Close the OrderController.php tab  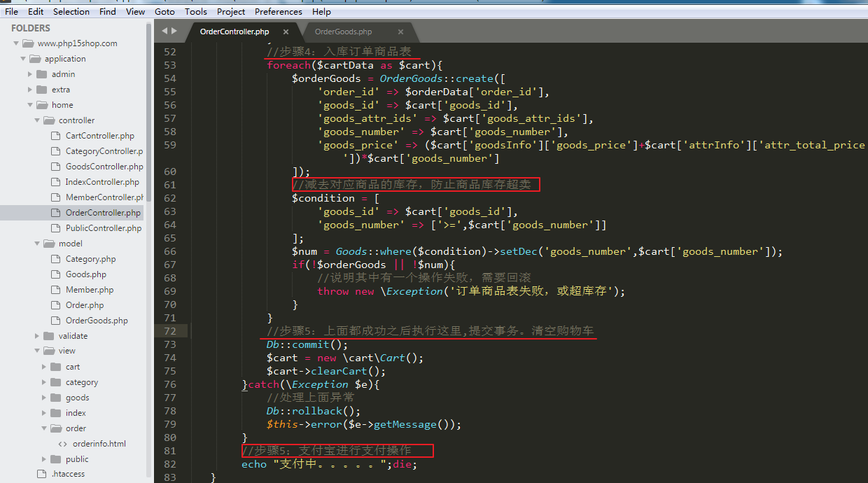tap(286, 32)
